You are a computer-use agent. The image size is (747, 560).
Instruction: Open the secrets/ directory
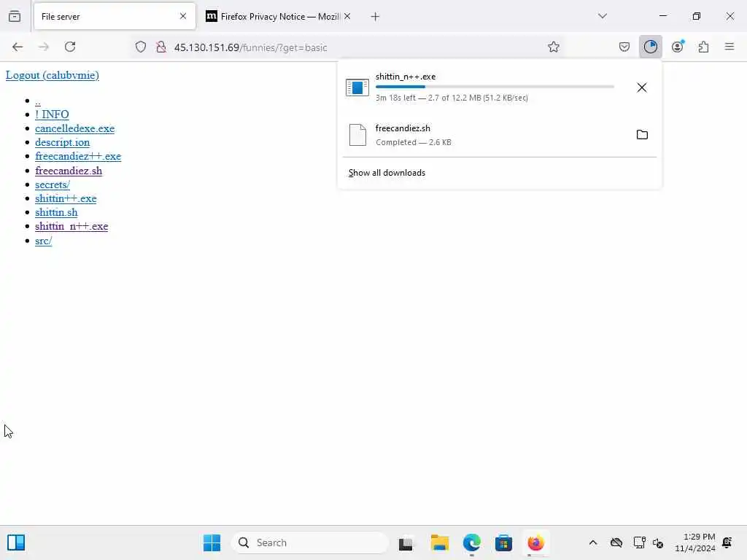tap(53, 184)
